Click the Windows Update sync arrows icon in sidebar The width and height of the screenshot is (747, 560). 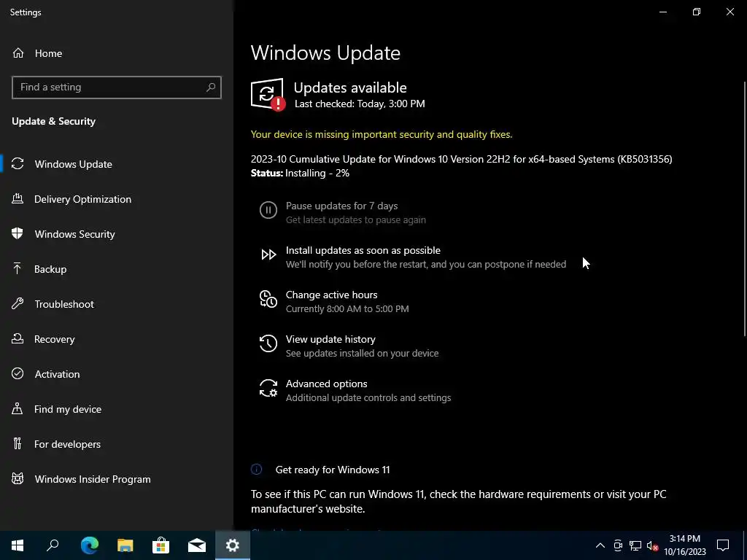pyautogui.click(x=18, y=164)
